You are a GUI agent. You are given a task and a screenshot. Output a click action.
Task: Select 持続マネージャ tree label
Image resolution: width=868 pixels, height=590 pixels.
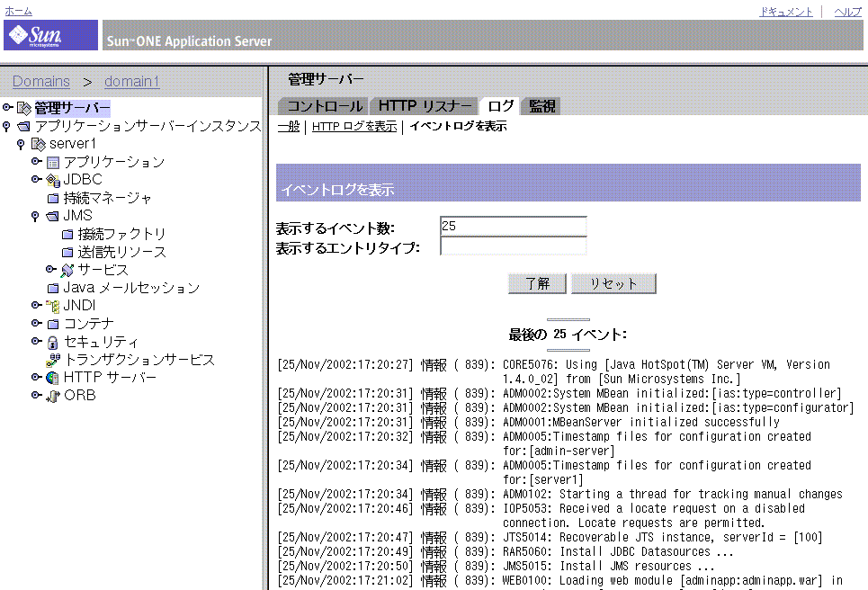tap(107, 198)
